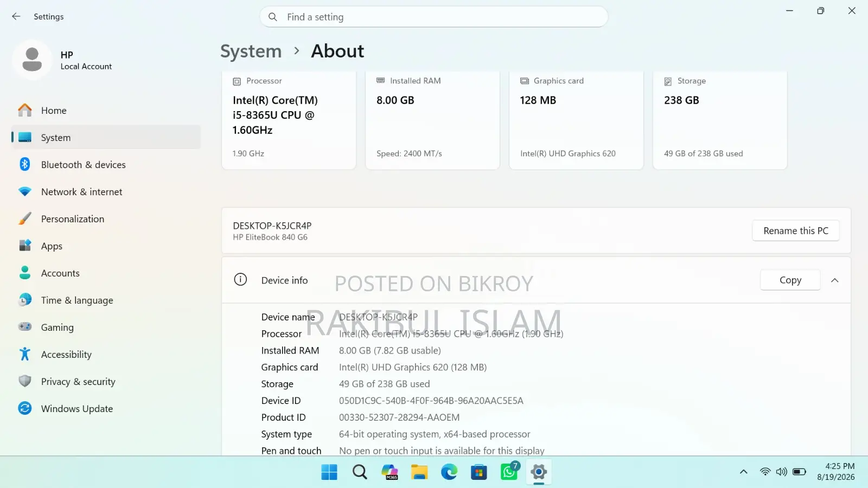
Task: Open Accounts settings page
Action: coord(106,273)
